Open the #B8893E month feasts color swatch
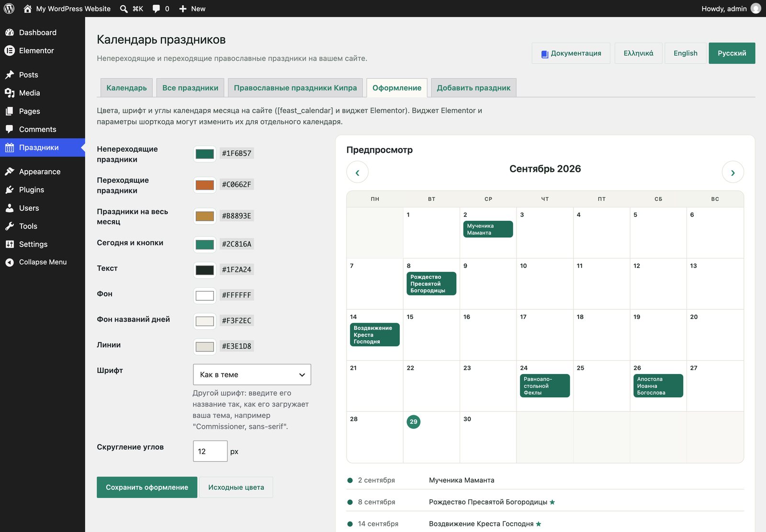Viewport: 766px width, 532px height. 205,216
